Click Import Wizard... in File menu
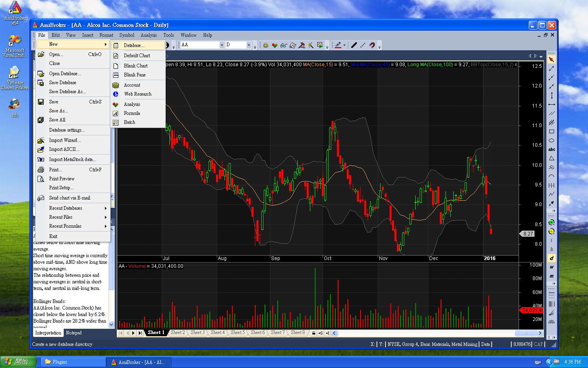This screenshot has width=588, height=368. point(73,140)
